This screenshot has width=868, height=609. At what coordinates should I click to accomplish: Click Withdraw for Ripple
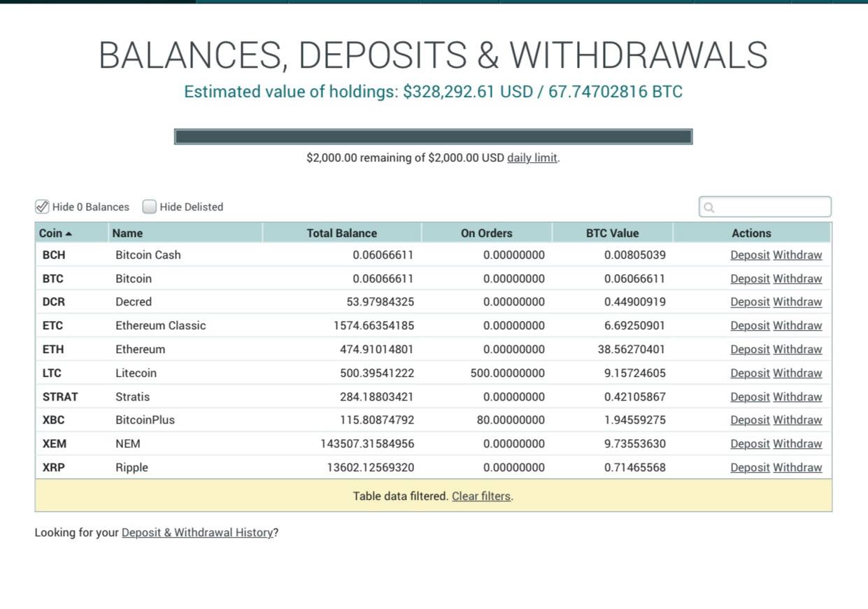(x=797, y=467)
